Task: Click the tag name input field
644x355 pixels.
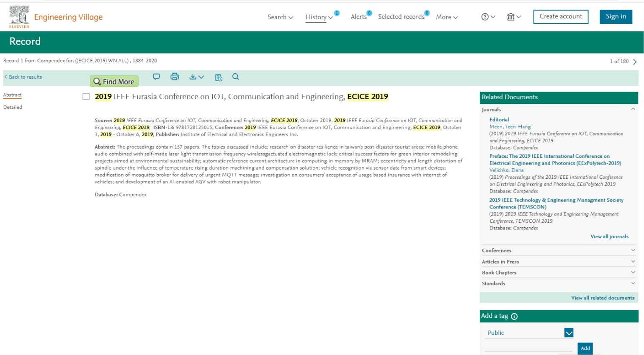Action: click(x=528, y=348)
